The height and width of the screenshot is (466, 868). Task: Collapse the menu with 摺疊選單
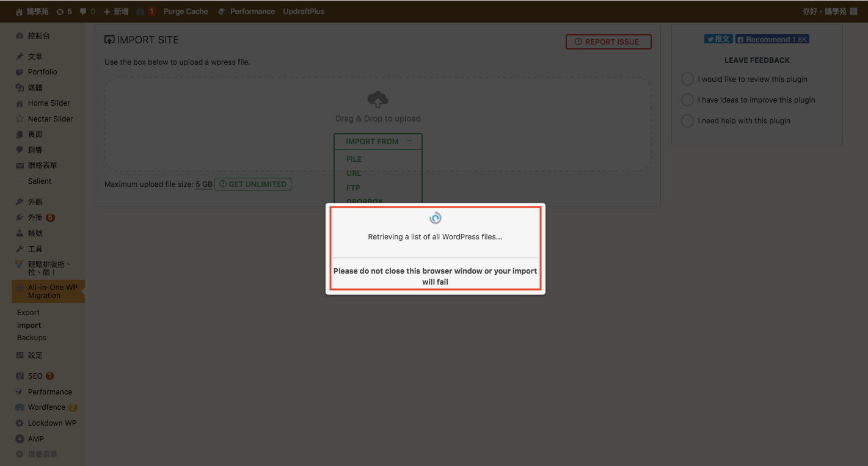(36, 454)
